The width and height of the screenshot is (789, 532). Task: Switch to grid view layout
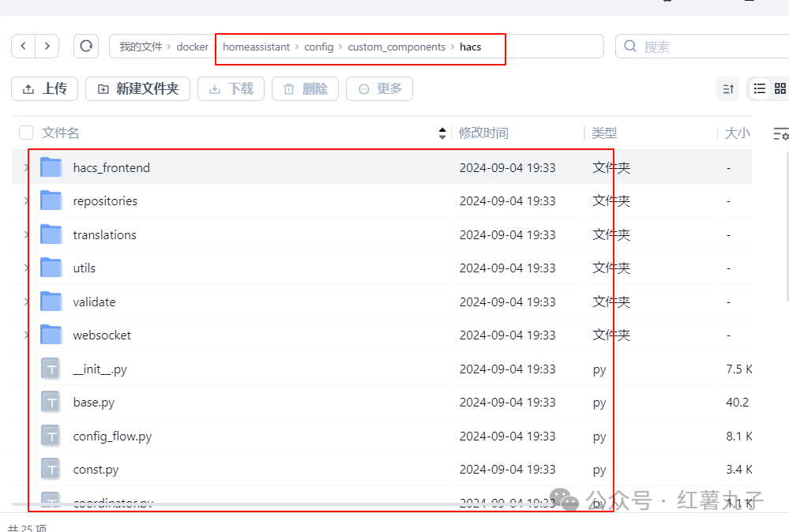[x=780, y=89]
